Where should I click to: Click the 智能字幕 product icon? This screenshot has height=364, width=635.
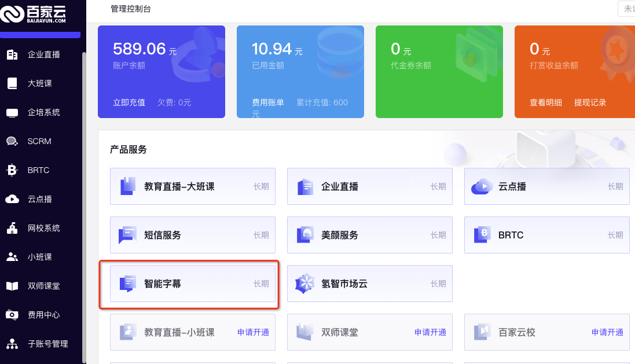128,284
